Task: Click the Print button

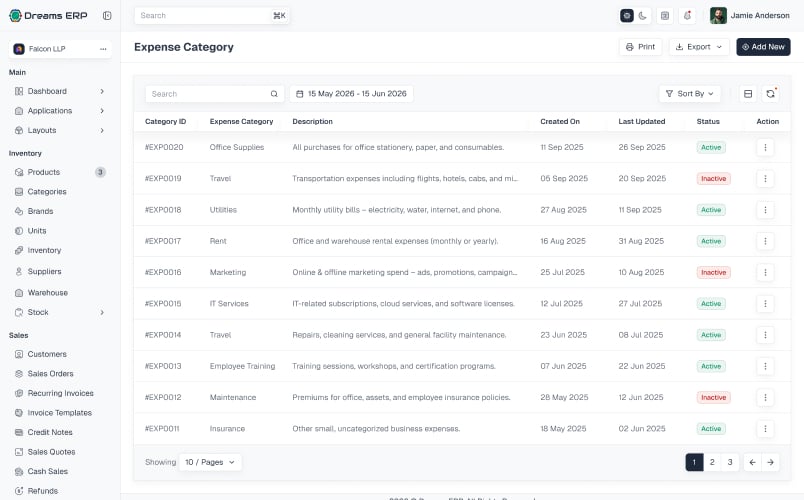Action: 640,47
